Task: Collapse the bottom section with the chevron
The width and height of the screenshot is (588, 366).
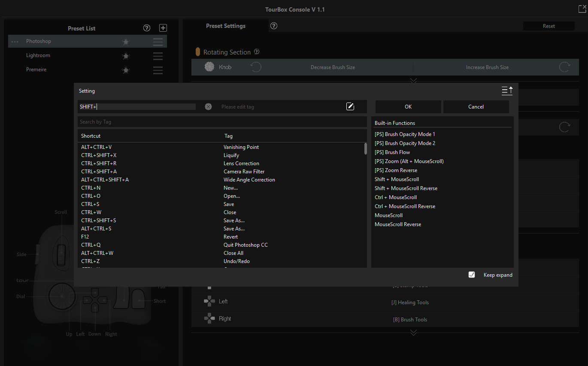Action: click(413, 332)
